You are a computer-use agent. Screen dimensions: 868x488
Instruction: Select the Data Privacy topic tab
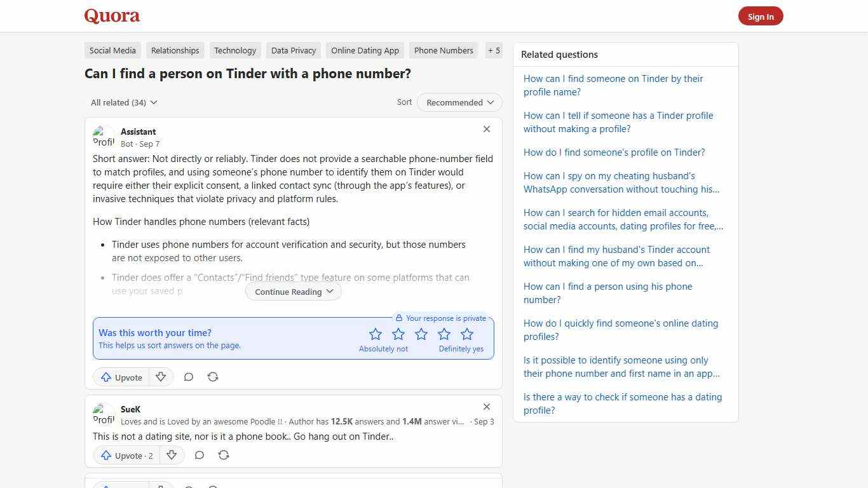(x=294, y=50)
